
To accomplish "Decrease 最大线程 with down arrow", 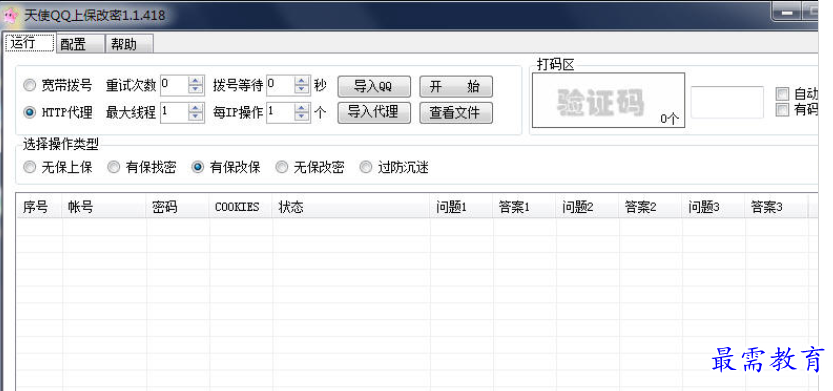I will 196,116.
